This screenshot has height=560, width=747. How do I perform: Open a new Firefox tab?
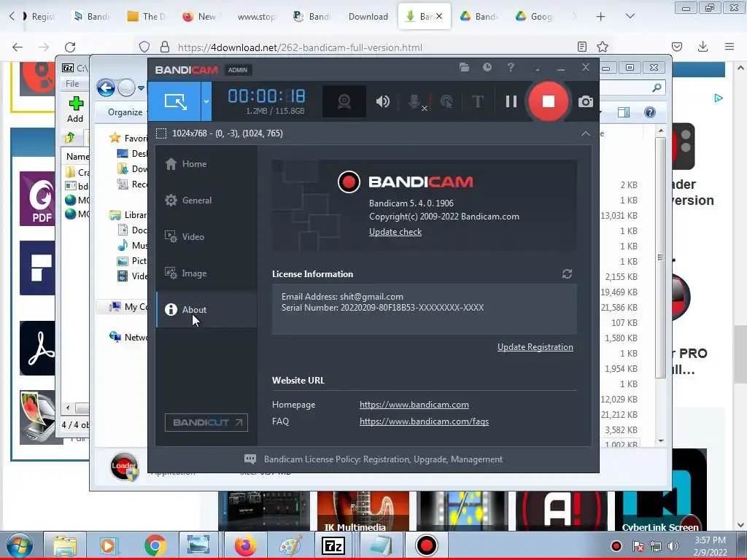pyautogui.click(x=601, y=17)
